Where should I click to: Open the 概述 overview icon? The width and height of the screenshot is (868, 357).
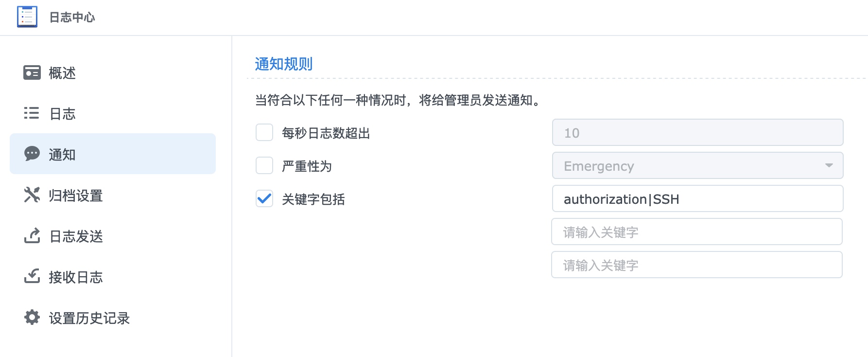[x=32, y=73]
